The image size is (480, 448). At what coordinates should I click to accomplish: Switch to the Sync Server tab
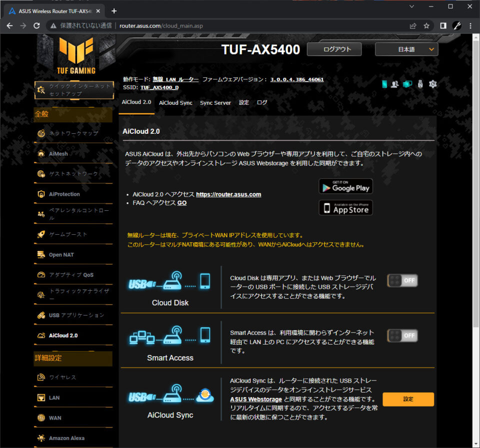(215, 103)
